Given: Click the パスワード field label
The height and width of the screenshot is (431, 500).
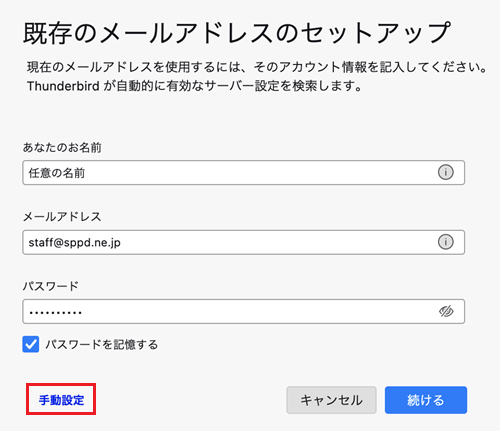Looking at the screenshot, I should 51,286.
